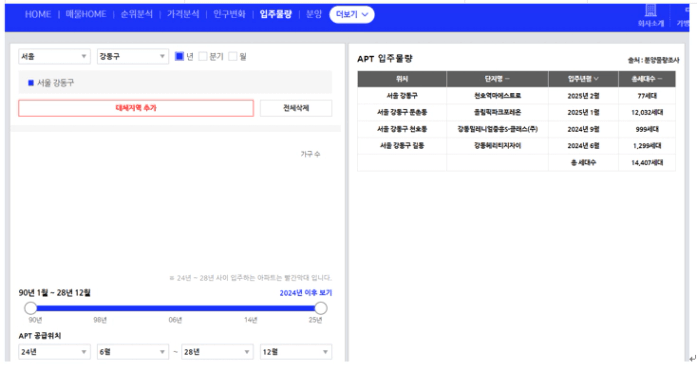Click the right handle of the year slider

[x=320, y=308]
